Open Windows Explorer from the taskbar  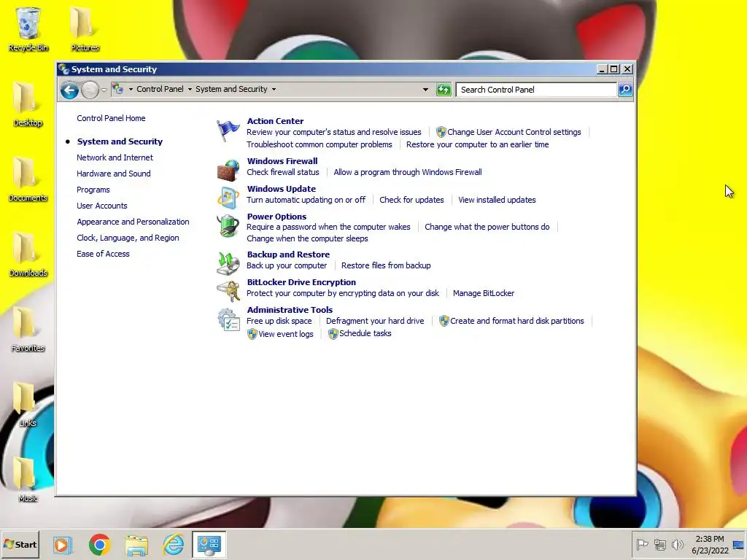(x=136, y=545)
